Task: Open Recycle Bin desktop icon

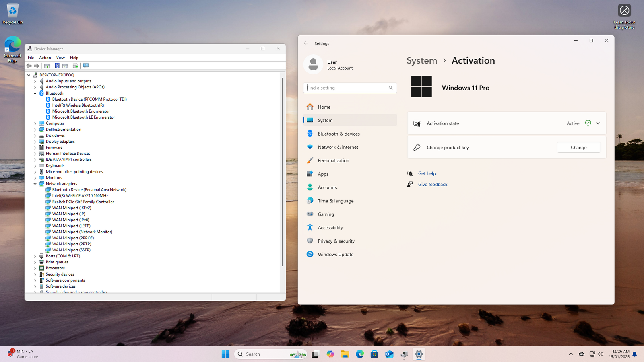Action: pos(12,14)
